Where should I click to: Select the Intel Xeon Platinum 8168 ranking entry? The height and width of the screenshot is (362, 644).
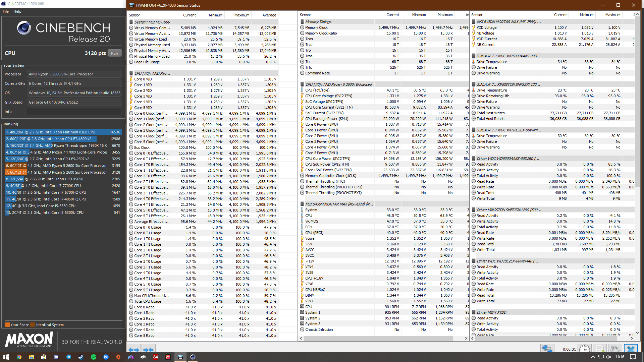[62, 132]
